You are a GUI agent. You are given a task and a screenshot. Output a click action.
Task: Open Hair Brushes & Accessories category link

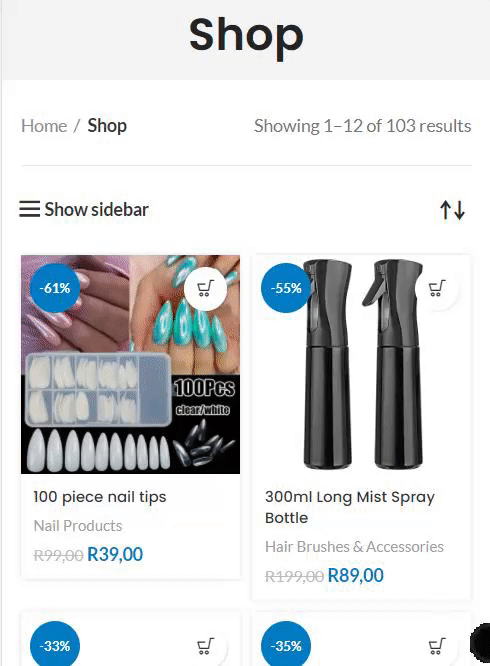pyautogui.click(x=354, y=547)
